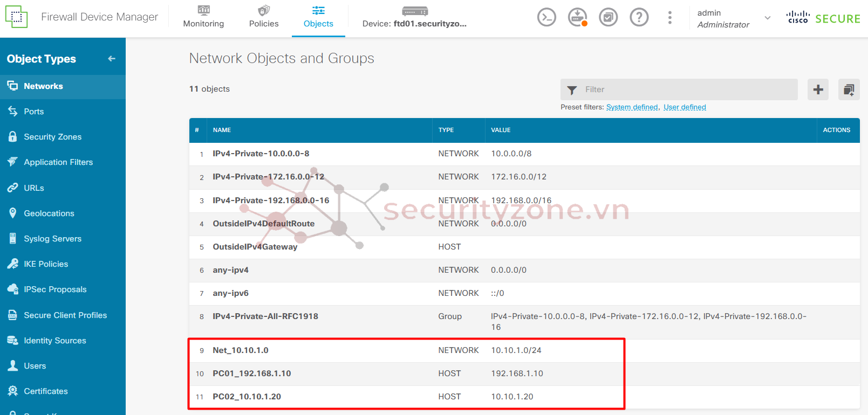Apply the System defined preset filter
Viewport: 868px width, 415px height.
coord(632,107)
